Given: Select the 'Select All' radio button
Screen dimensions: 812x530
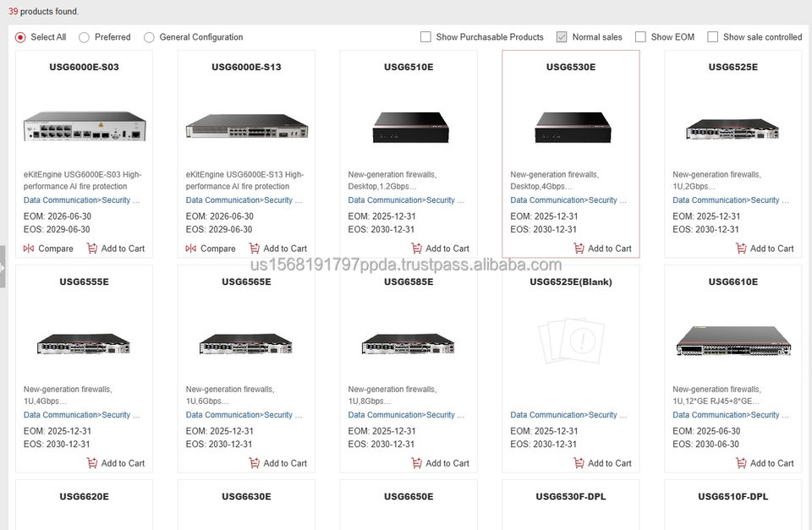Looking at the screenshot, I should click(20, 37).
